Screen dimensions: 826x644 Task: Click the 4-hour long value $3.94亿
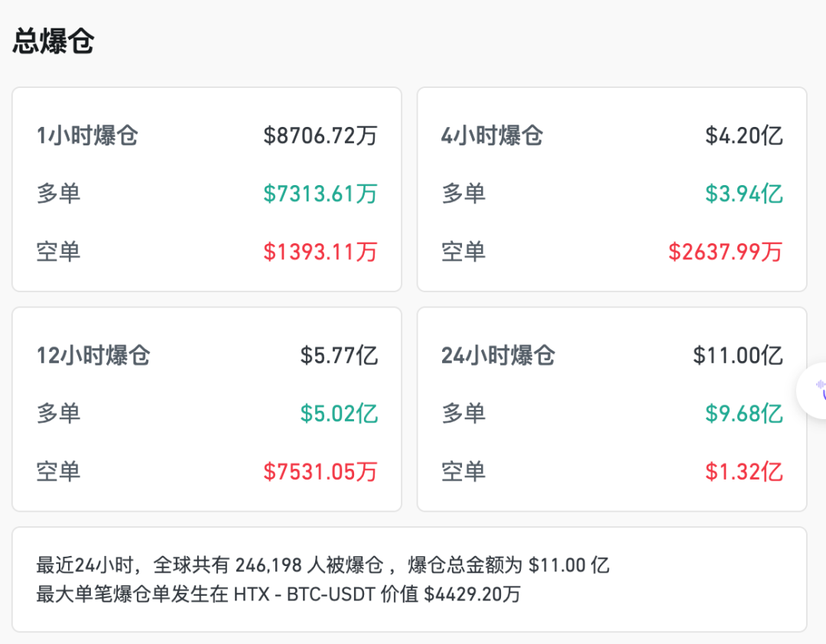pyautogui.click(x=743, y=194)
